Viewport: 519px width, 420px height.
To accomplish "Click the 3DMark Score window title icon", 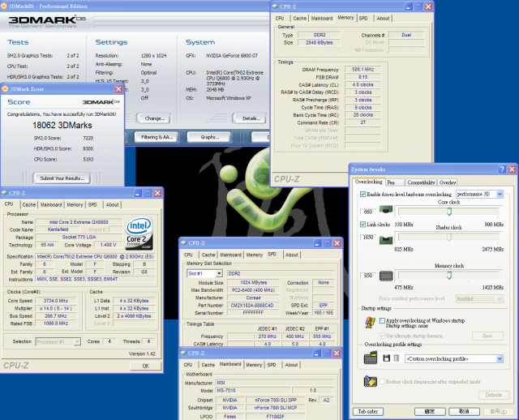I will coord(5,88).
